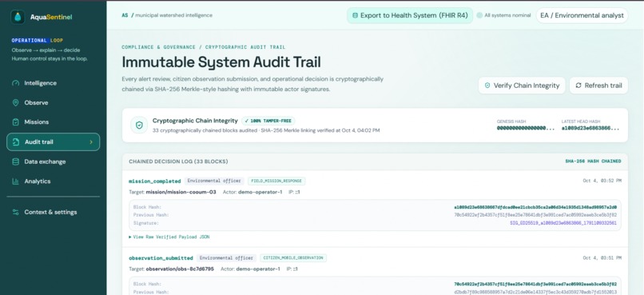This screenshot has width=644, height=295.
Task: Click Verify Chain Integrity button
Action: [522, 86]
